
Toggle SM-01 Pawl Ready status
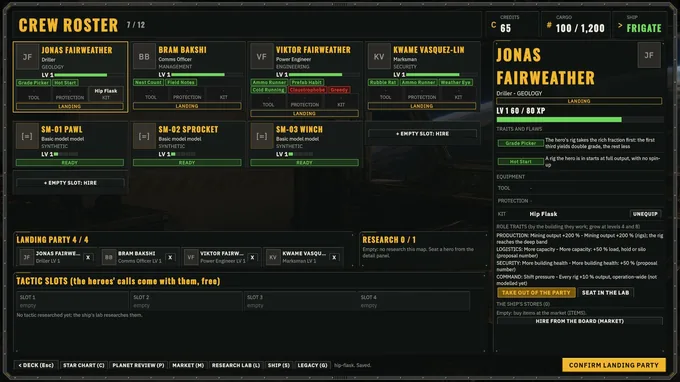(x=69, y=163)
